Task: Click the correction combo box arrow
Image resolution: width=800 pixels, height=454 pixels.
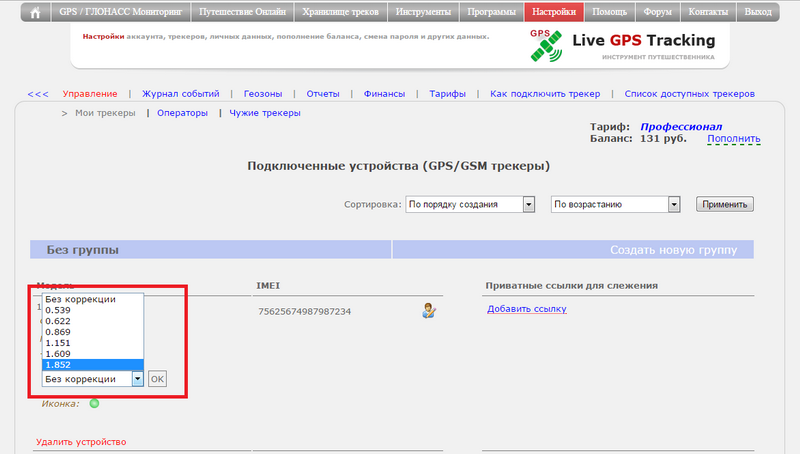Action: (x=138, y=379)
